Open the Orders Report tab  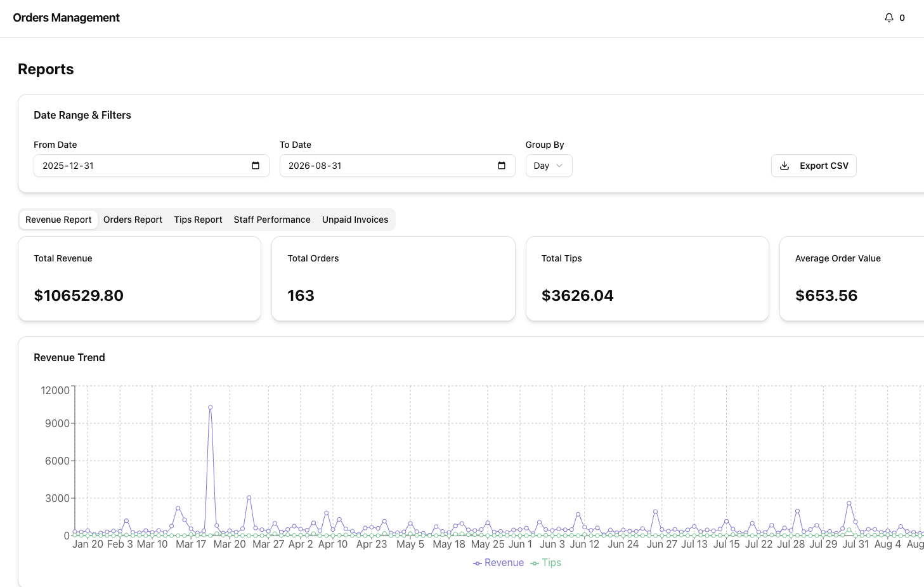pyautogui.click(x=133, y=220)
